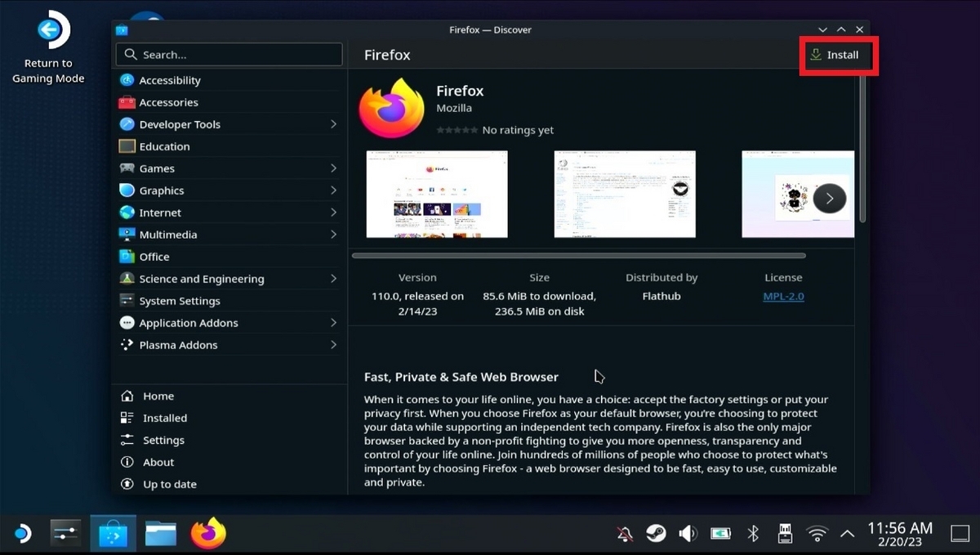Select the 'Mozilla' developer name

(454, 108)
